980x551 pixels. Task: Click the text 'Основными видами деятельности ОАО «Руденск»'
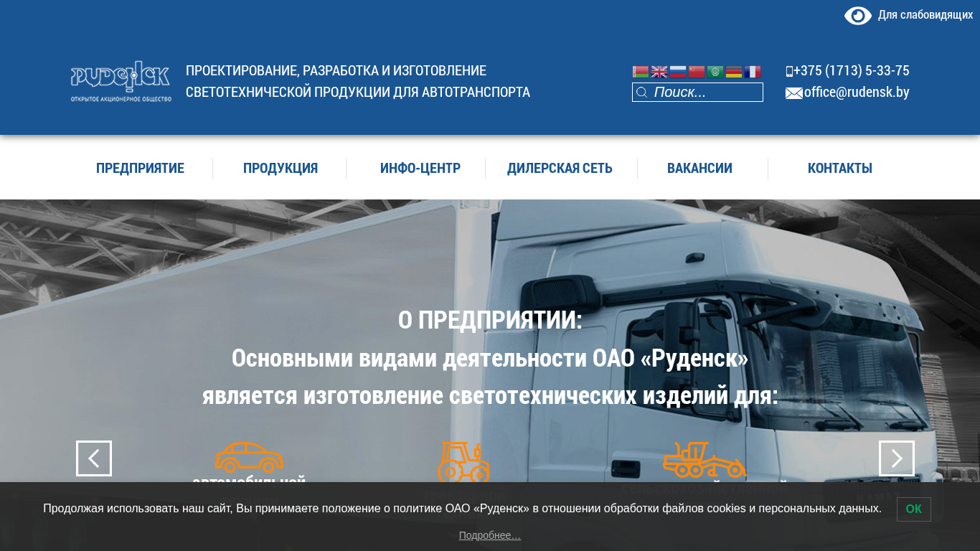(x=490, y=358)
